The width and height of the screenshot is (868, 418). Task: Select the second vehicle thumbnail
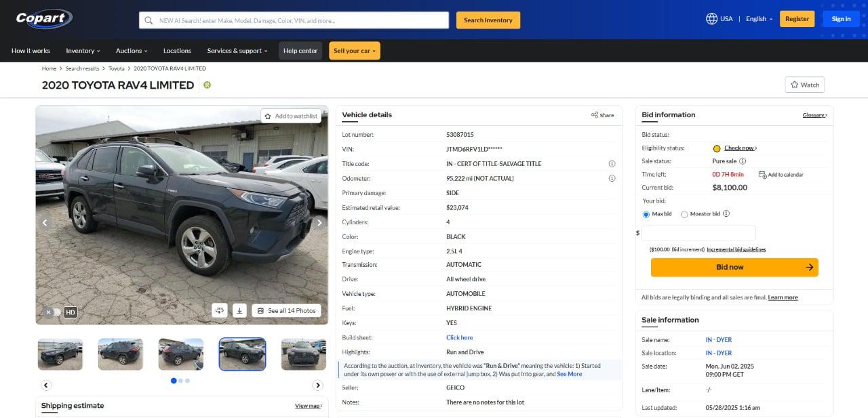121,354
